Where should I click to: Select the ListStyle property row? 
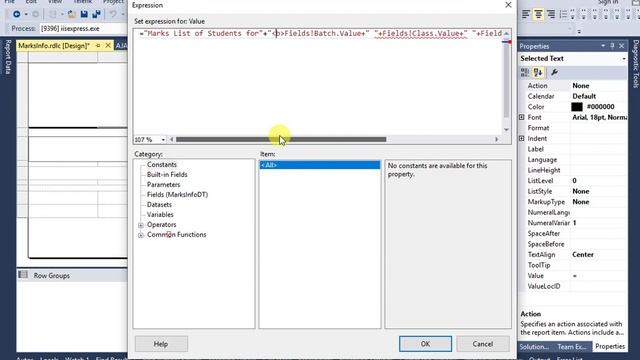coord(573,191)
